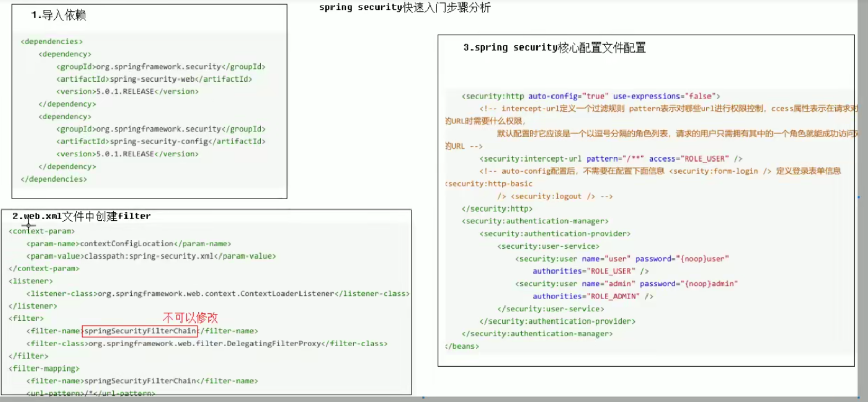Viewport: 868px width, 402px height.
Task: Click the "security:http-basic" text
Action: pyautogui.click(x=489, y=184)
